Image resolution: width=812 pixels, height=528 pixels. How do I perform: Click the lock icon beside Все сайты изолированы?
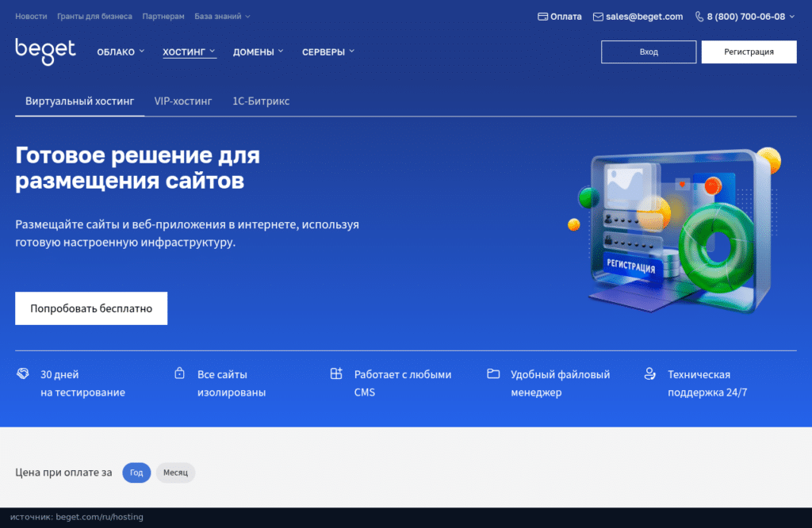[x=179, y=373]
